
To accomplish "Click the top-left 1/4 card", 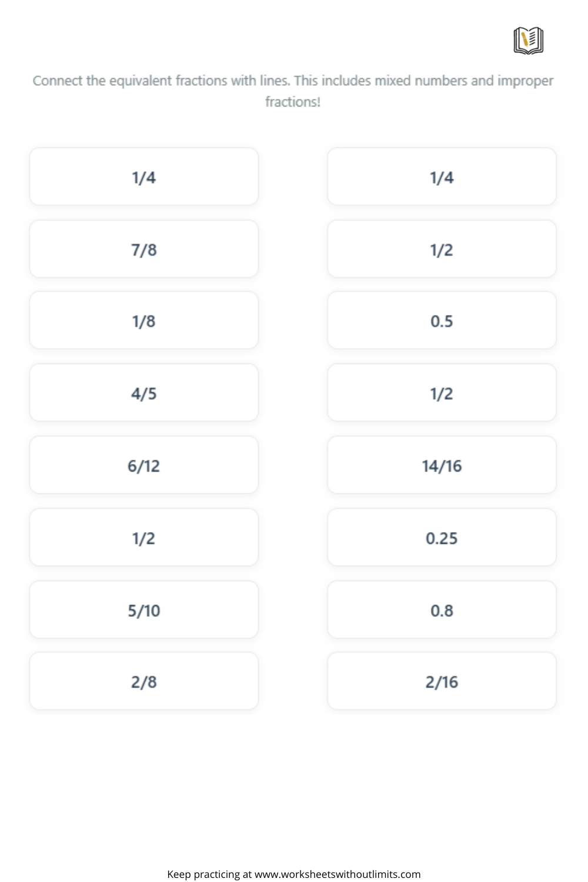I will point(144,176).
